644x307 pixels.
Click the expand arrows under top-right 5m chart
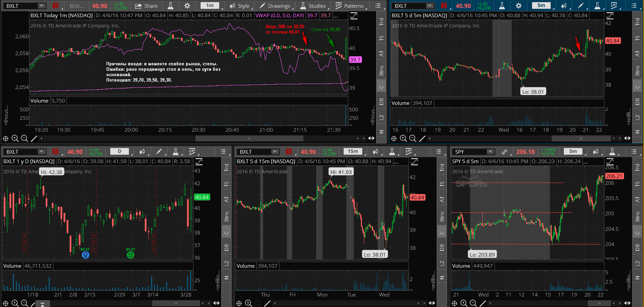(x=627, y=138)
